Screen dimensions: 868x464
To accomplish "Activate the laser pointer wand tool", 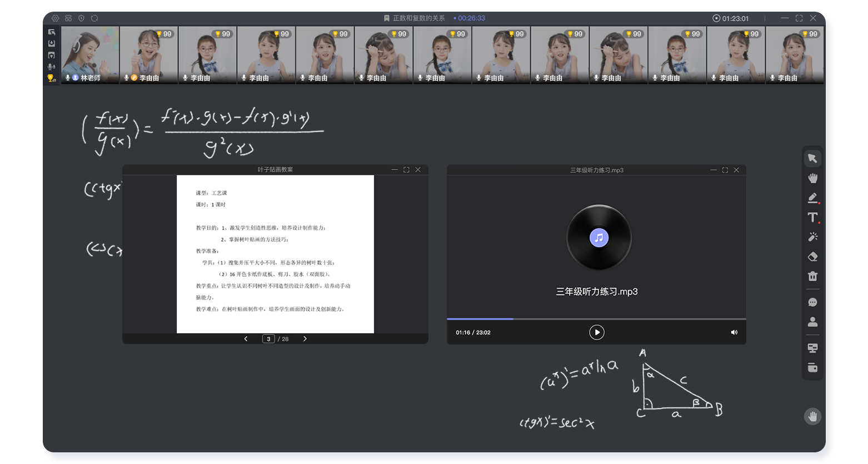I will 812,237.
